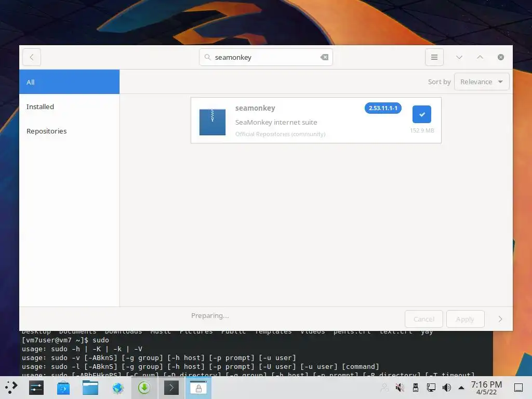Click the Preparing... status text
Image resolution: width=532 pixels, height=399 pixels.
pos(210,315)
